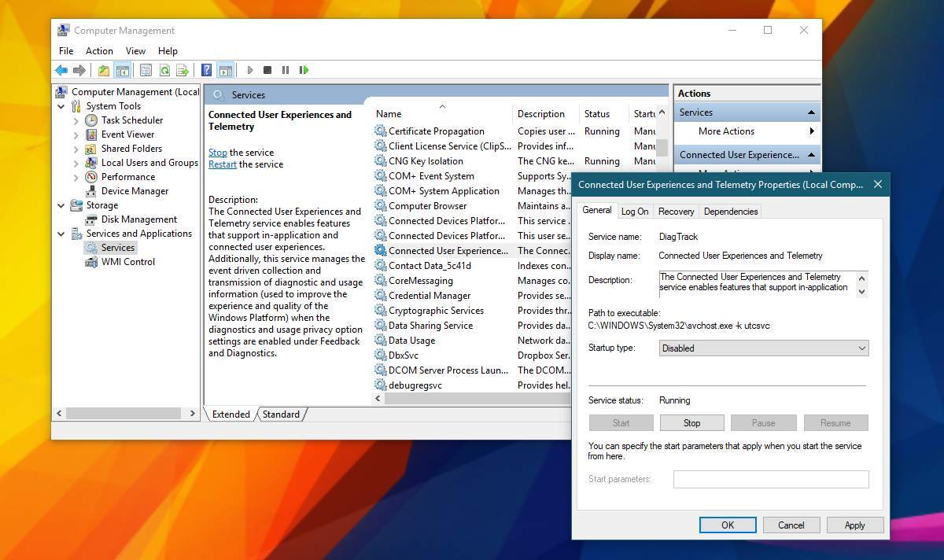Open the Action menu
This screenshot has height=560, width=944.
pyautogui.click(x=99, y=50)
